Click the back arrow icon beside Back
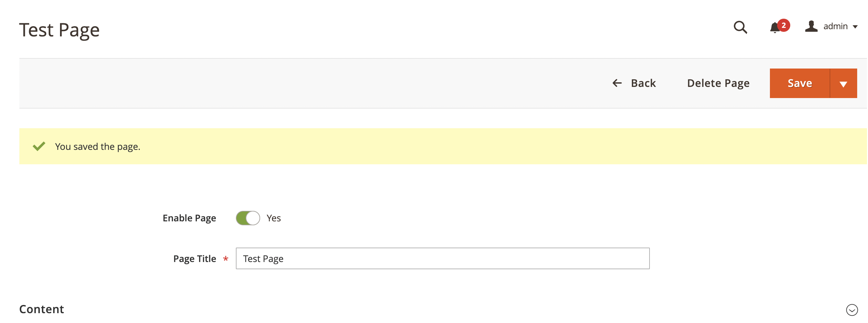 [617, 83]
